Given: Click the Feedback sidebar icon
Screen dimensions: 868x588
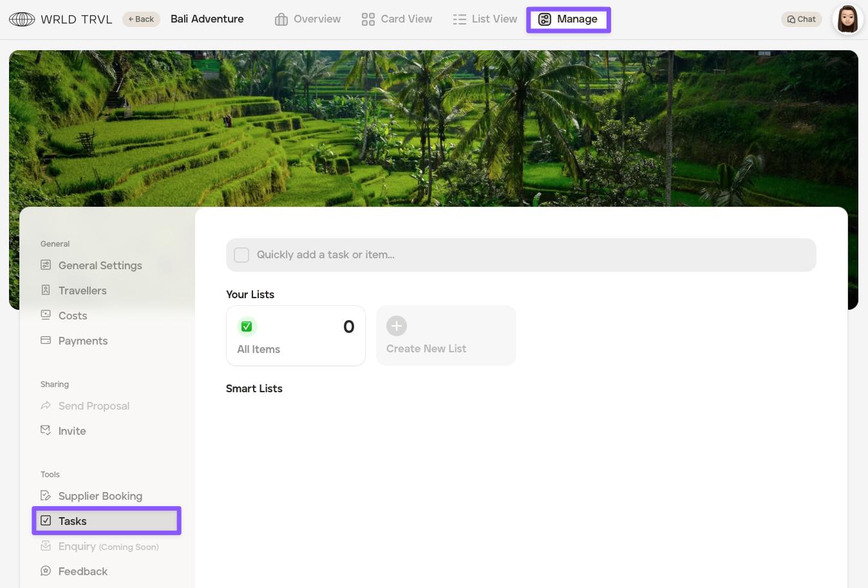Looking at the screenshot, I should click(x=46, y=571).
